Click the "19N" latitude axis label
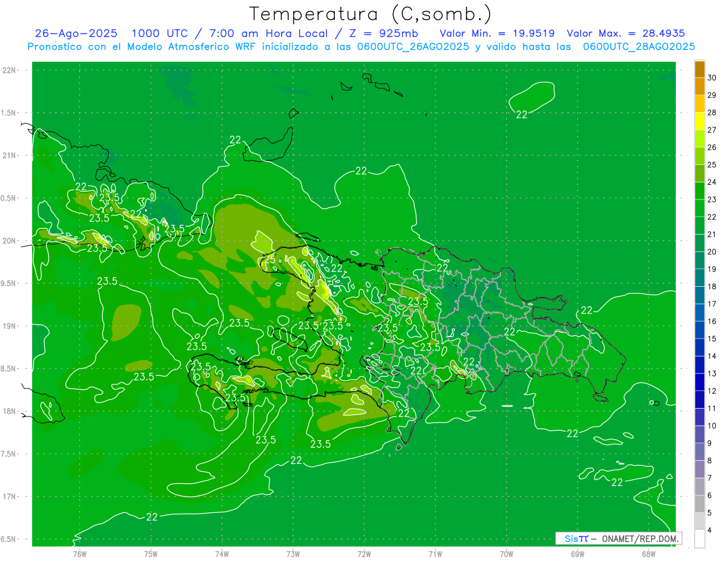This screenshot has height=562, width=728. (9, 326)
